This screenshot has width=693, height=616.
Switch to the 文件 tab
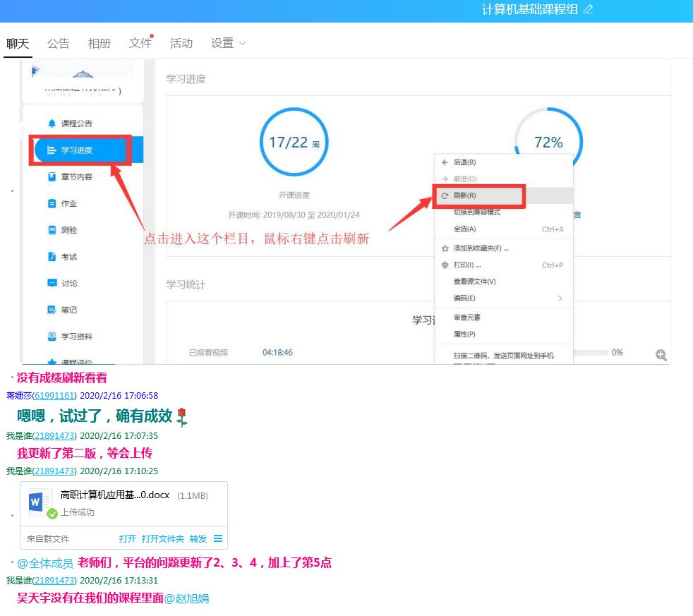tap(140, 43)
